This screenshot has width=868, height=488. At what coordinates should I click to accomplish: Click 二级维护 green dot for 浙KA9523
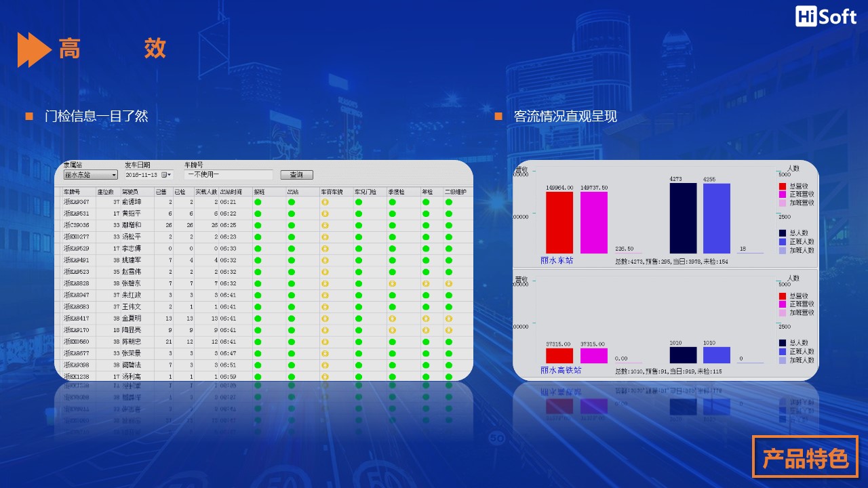pos(449,272)
